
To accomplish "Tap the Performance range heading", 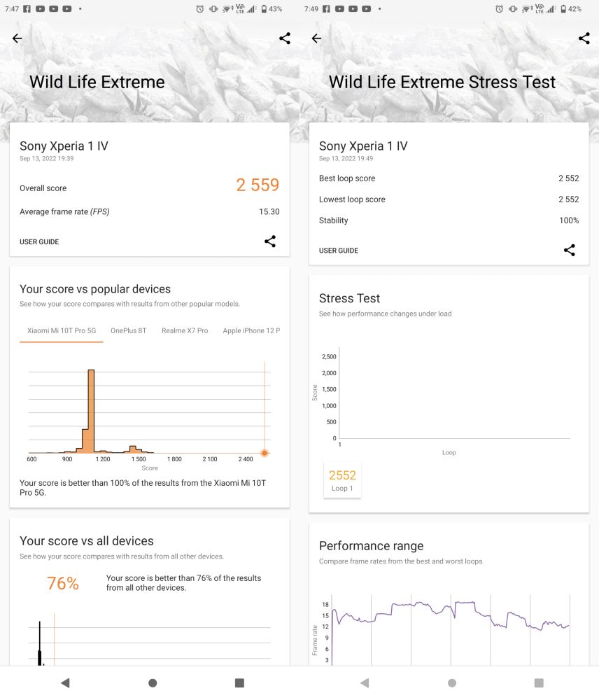I will 372,546.
